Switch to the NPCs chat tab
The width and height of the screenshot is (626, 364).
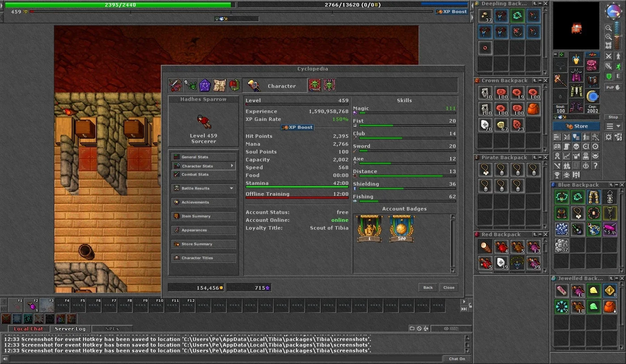(x=112, y=329)
